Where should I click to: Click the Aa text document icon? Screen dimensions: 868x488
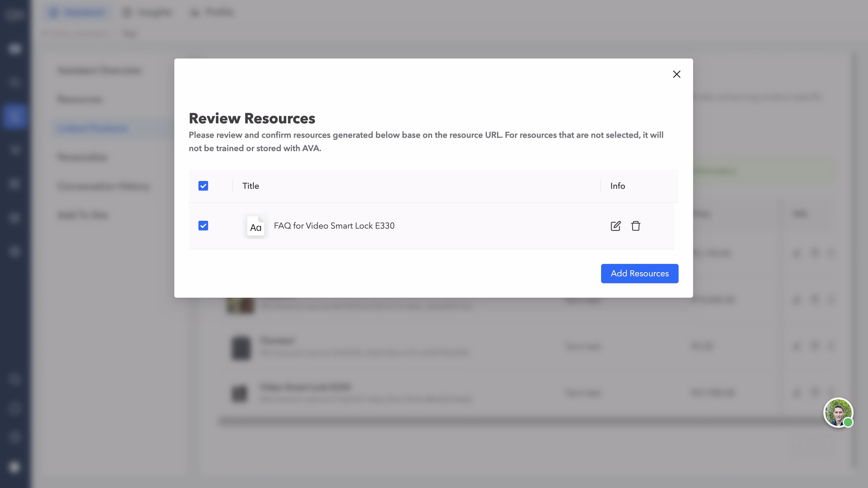[x=255, y=226]
